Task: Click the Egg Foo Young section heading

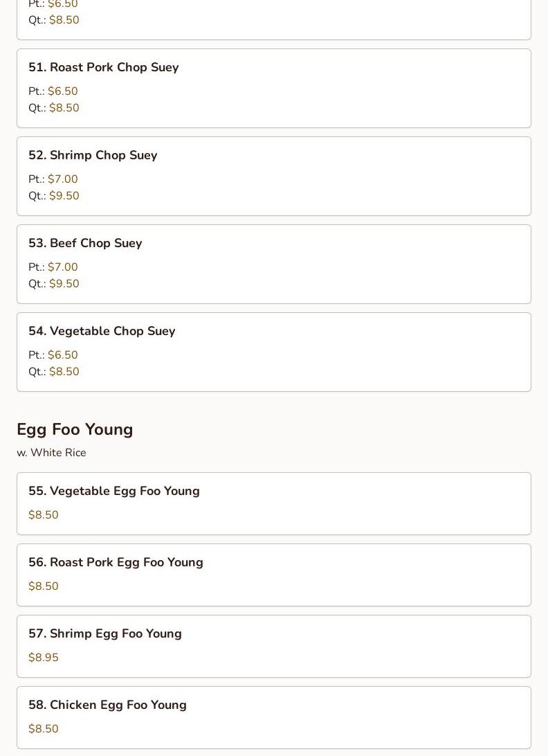Action: click(x=75, y=430)
